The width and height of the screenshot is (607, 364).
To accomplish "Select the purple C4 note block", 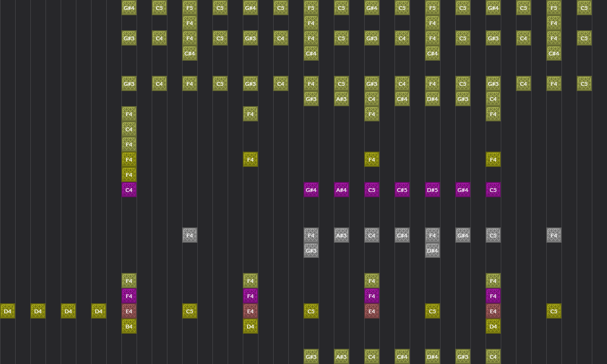I will [129, 190].
